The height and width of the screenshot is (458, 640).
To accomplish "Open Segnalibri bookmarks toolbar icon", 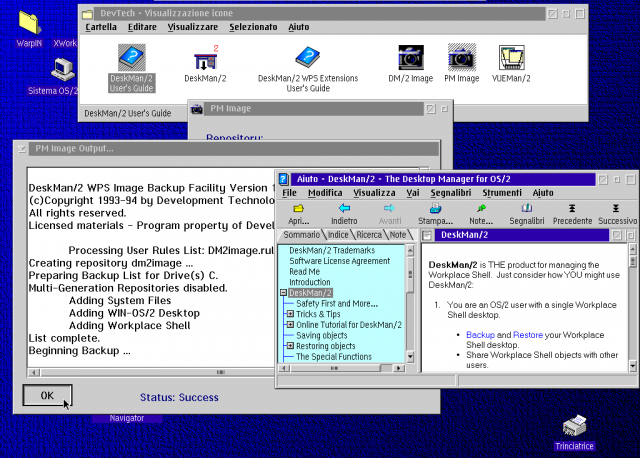I will [x=527, y=214].
